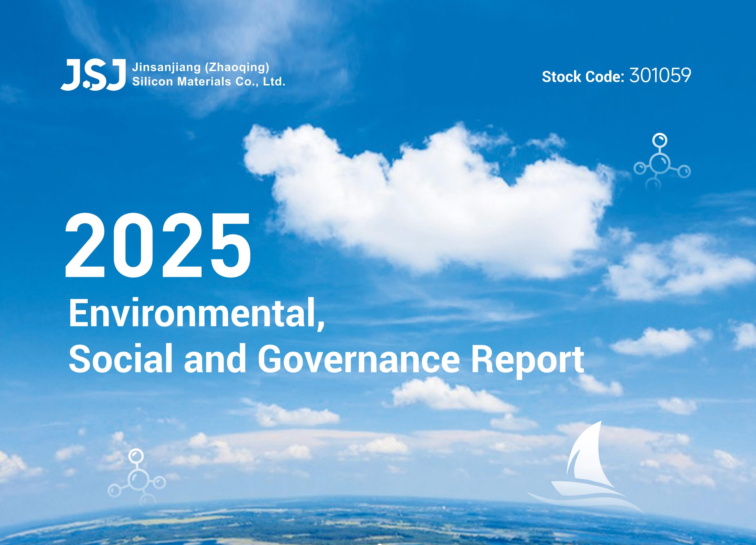Click the "Stock Code:" label

tap(583, 77)
